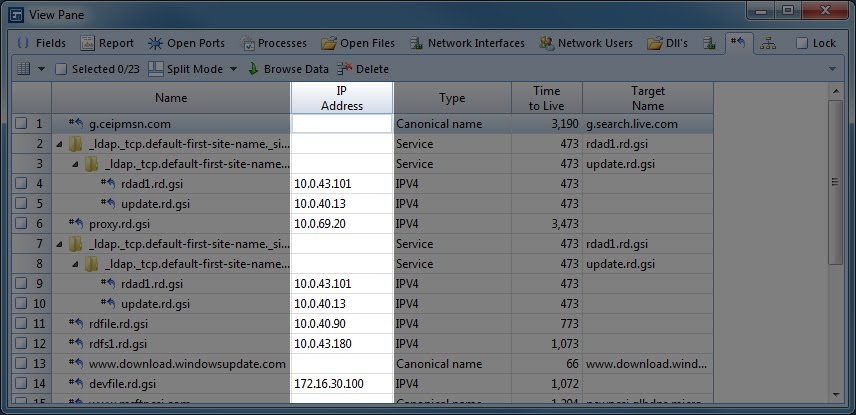Check the row 14 devfile.rd.gsi checkbox

(21, 384)
